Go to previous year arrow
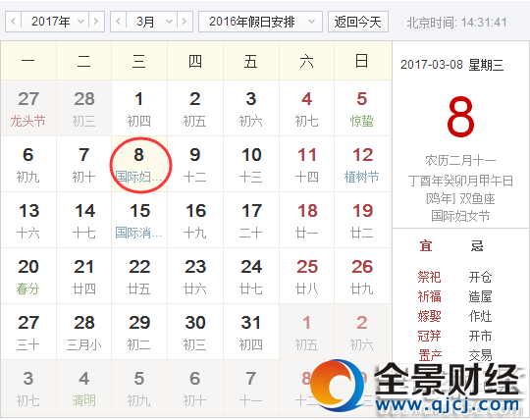The height and width of the screenshot is (420, 530). click(14, 22)
